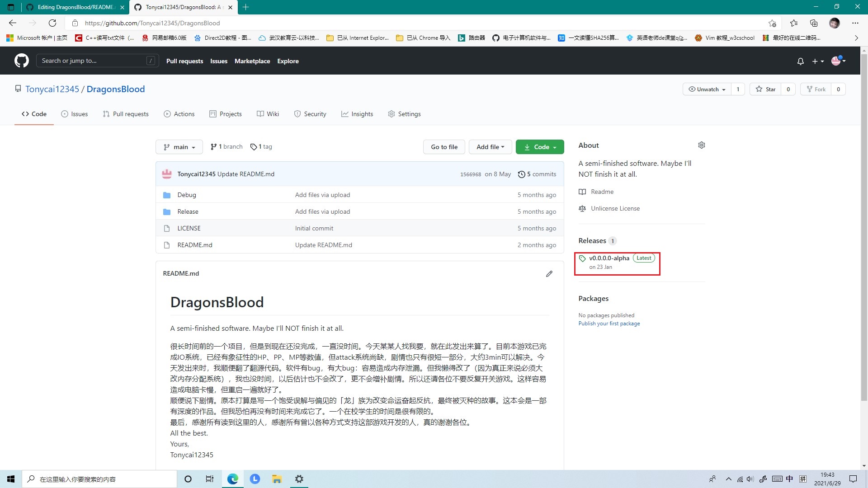Image resolution: width=868 pixels, height=488 pixels.
Task: View the 1 tag link
Action: point(261,147)
